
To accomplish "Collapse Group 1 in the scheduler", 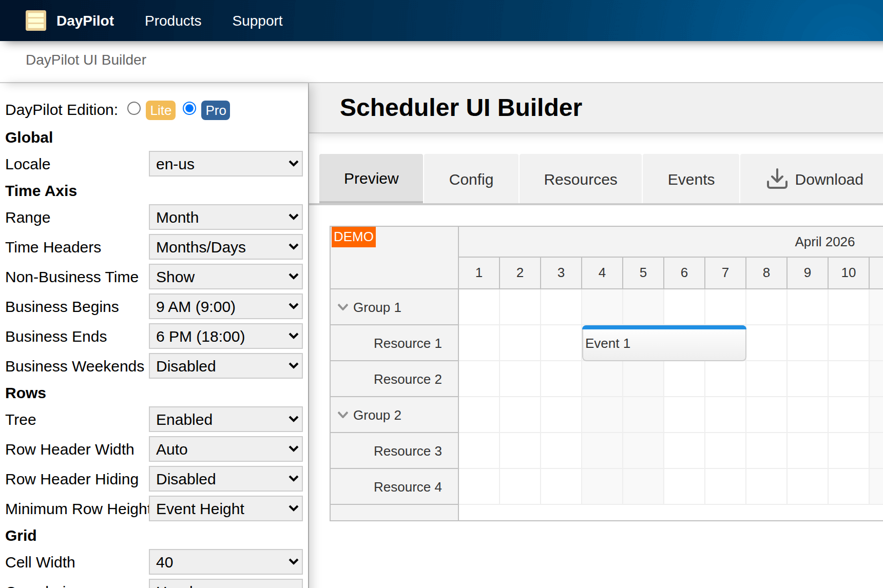I will tap(343, 307).
